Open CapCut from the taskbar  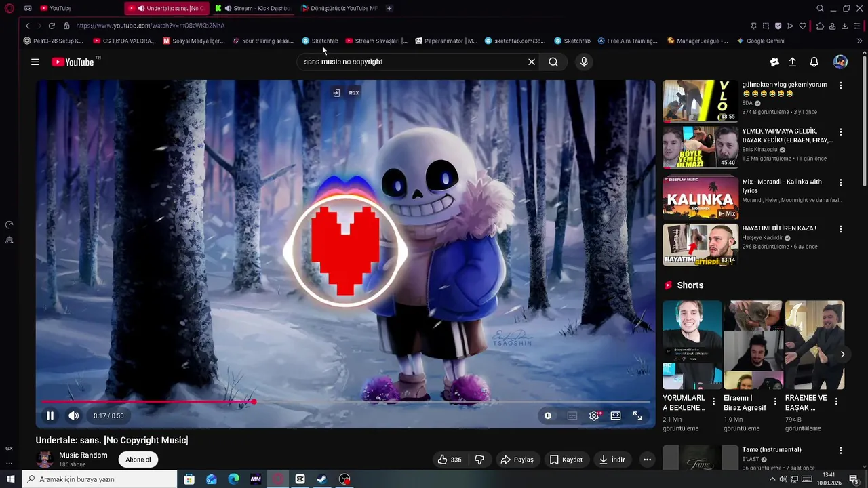300,479
